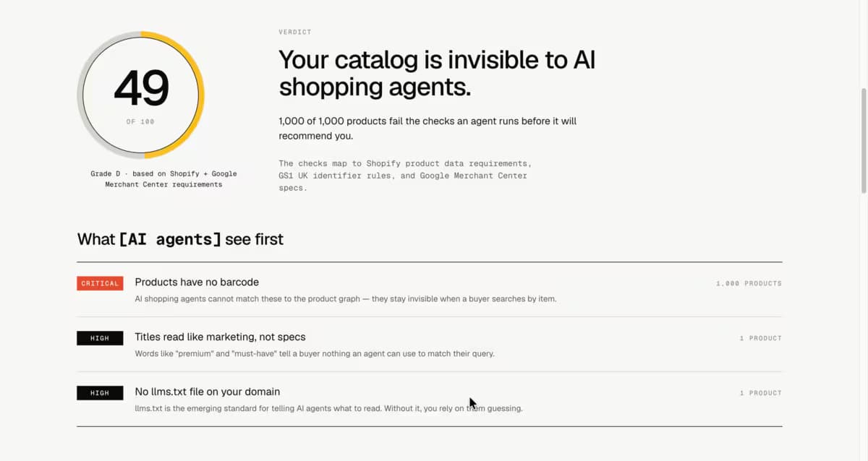Click the circular score gauge showing 49
The image size is (868, 461).
(141, 94)
